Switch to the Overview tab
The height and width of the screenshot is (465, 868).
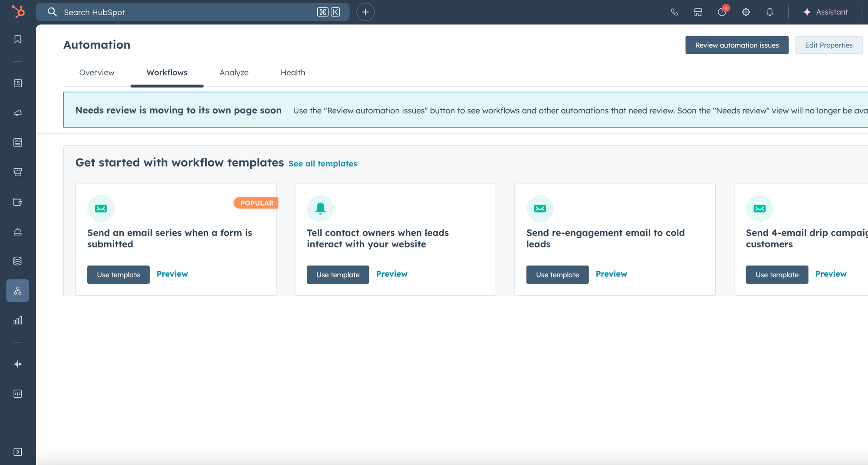(x=97, y=72)
